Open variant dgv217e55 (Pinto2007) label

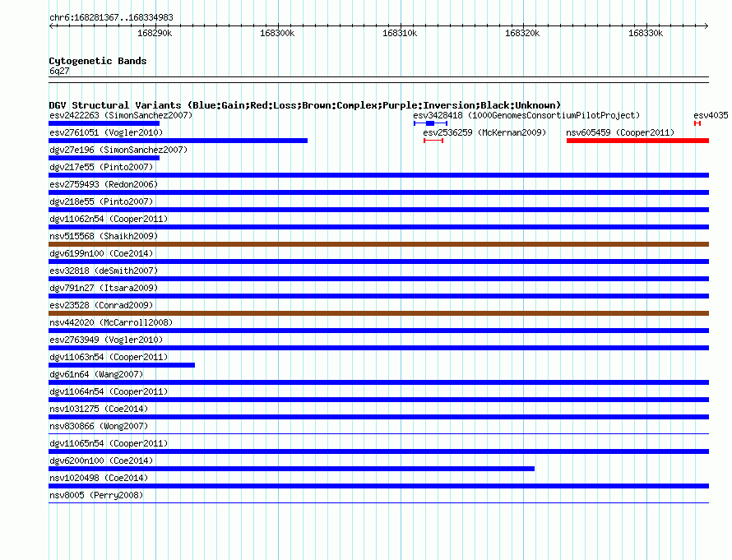(x=101, y=167)
